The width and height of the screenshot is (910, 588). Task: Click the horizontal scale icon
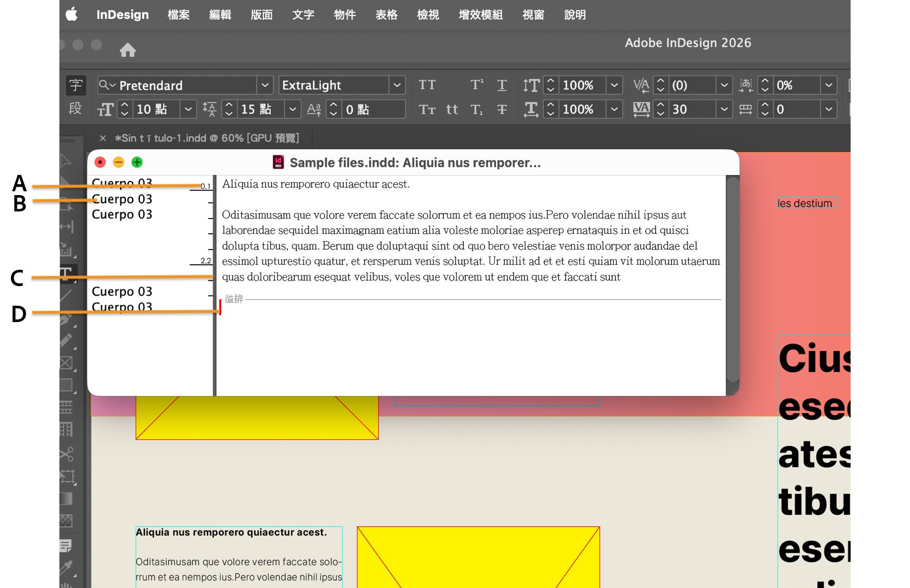pos(531,110)
